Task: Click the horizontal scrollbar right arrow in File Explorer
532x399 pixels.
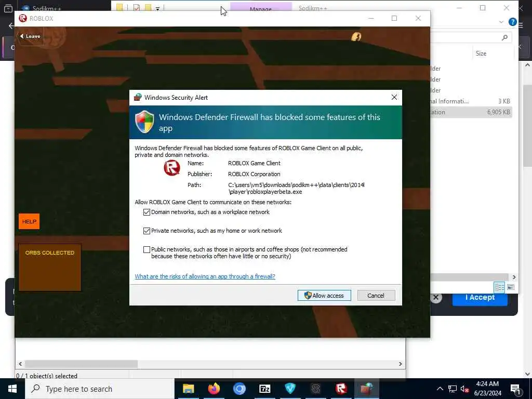Action: (x=514, y=277)
